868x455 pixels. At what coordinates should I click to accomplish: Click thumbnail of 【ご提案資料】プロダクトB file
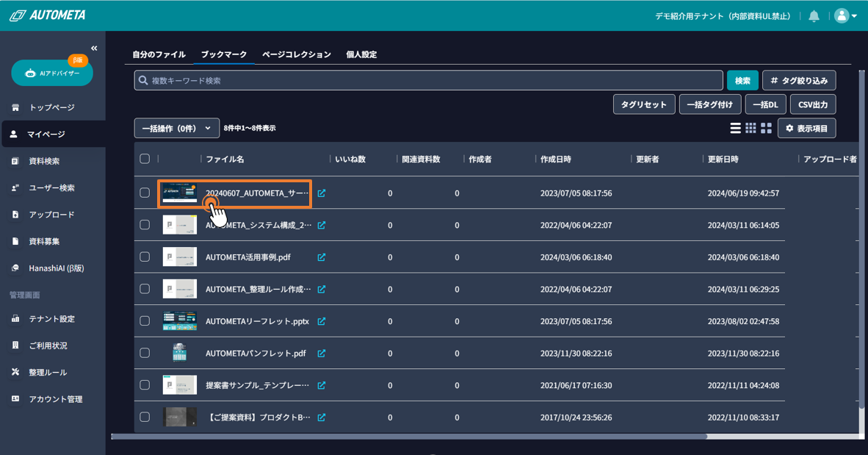[179, 418]
